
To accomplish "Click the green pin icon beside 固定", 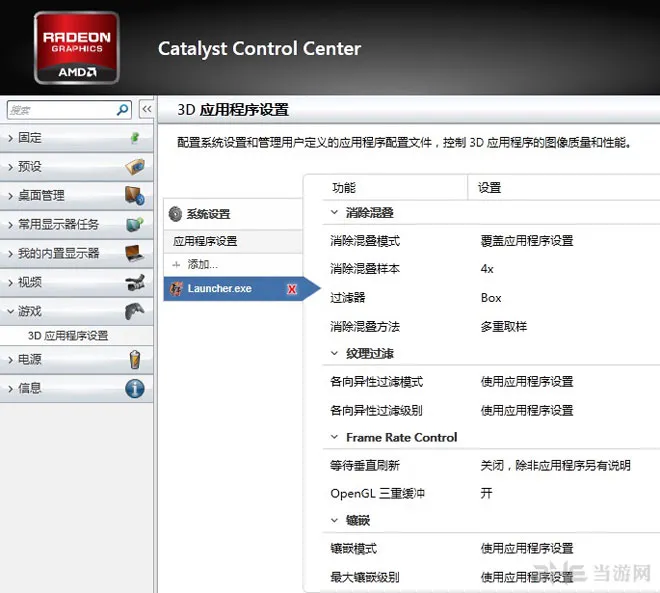I will (135, 138).
